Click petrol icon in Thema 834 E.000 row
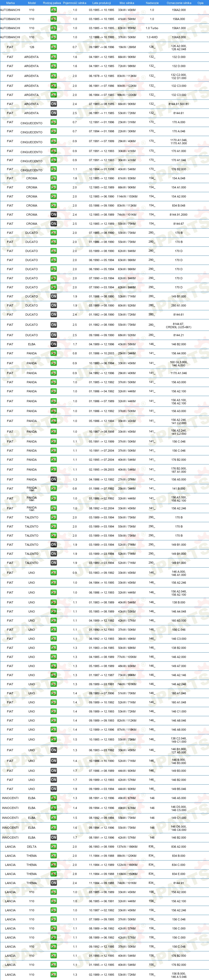The height and width of the screenshot is (980, 209). (54, 874)
